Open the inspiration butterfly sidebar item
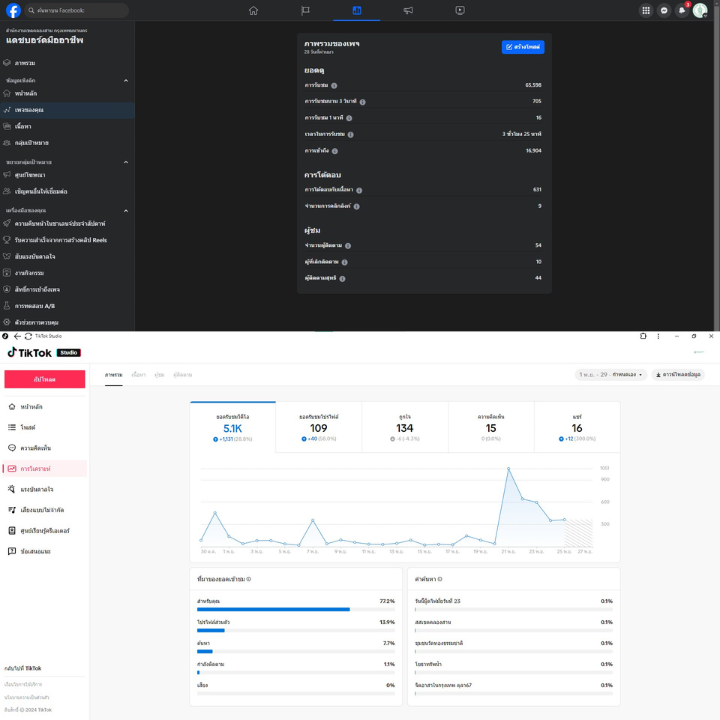720x720 pixels. pos(68,257)
